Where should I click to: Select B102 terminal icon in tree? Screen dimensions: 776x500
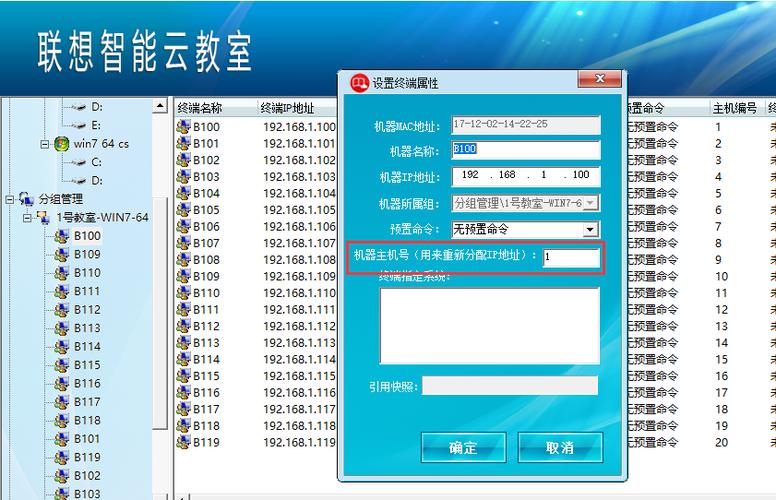point(62,476)
